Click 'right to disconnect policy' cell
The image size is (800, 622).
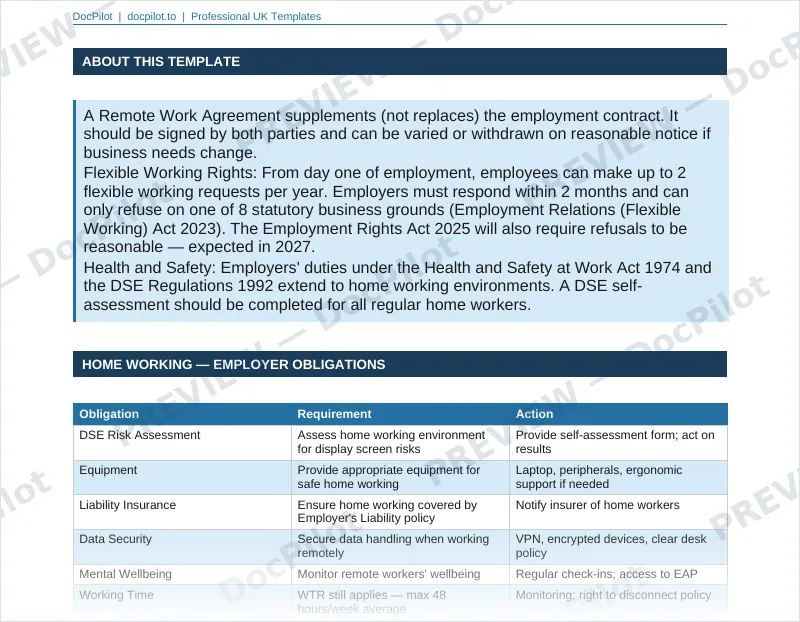[618, 601]
